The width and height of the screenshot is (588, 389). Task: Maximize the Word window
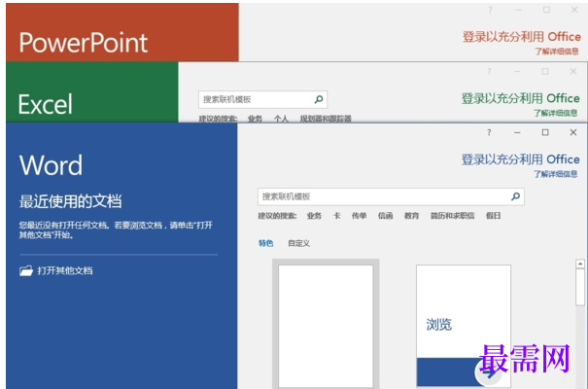(545, 132)
